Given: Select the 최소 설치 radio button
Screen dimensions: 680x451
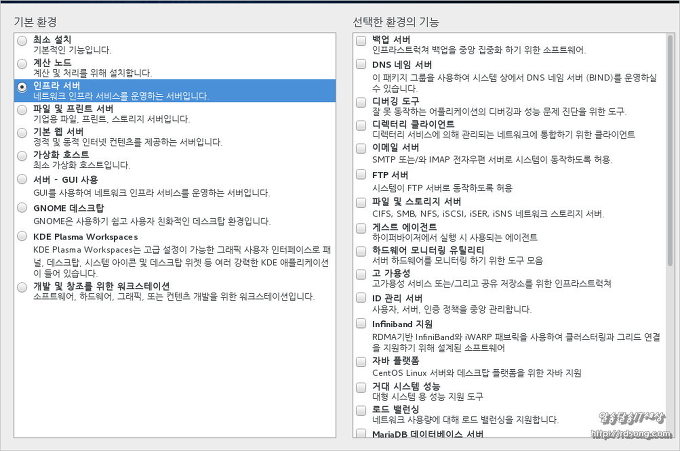Looking at the screenshot, I should (22, 40).
